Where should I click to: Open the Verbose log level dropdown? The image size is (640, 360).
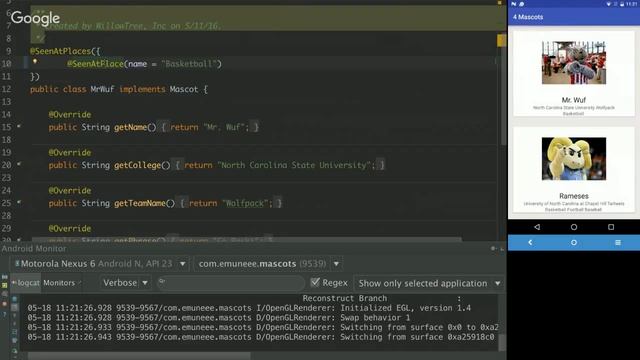pos(125,283)
